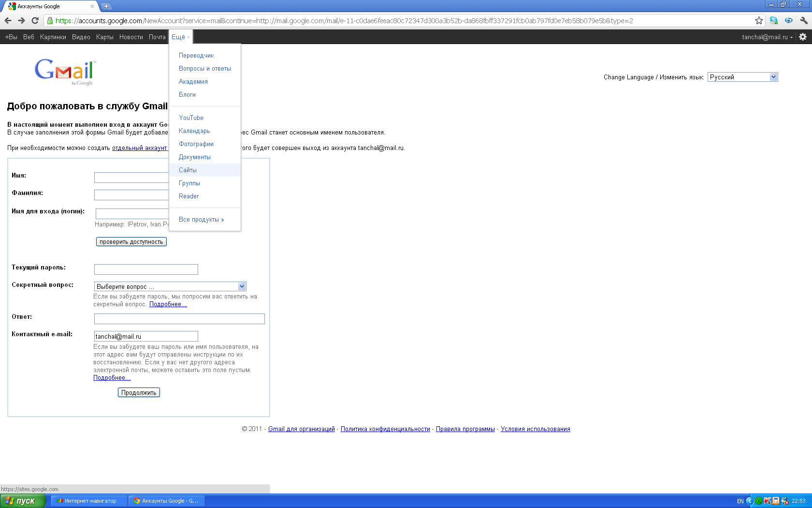Screen dimensions: 812x508
Task: Click the green Mail.ru agent tray icon
Action: click(759, 501)
